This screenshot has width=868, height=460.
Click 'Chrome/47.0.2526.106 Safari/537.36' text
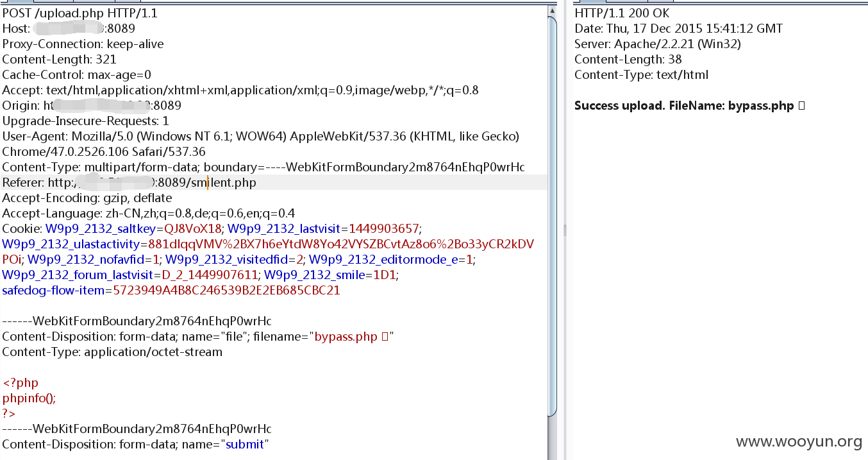pyautogui.click(x=104, y=151)
